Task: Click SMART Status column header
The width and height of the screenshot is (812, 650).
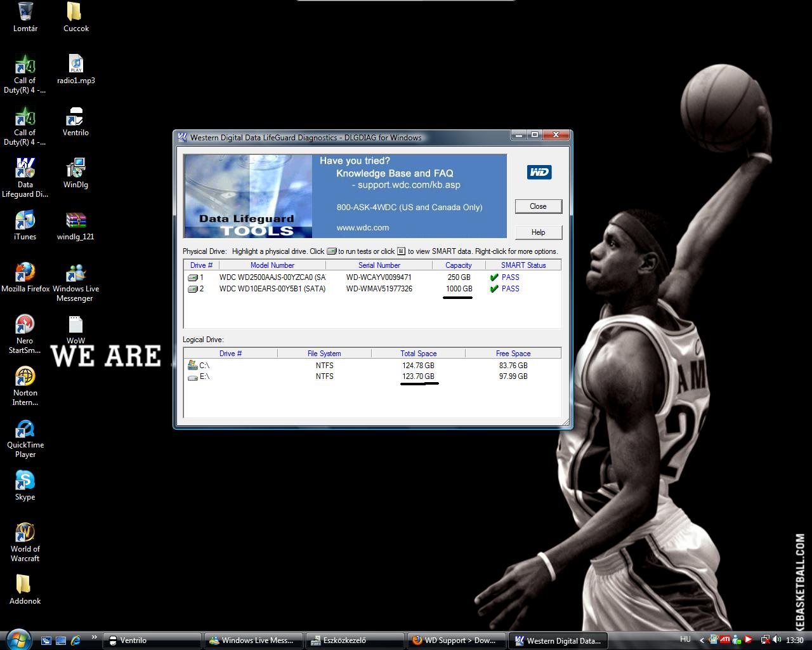Action: (523, 265)
